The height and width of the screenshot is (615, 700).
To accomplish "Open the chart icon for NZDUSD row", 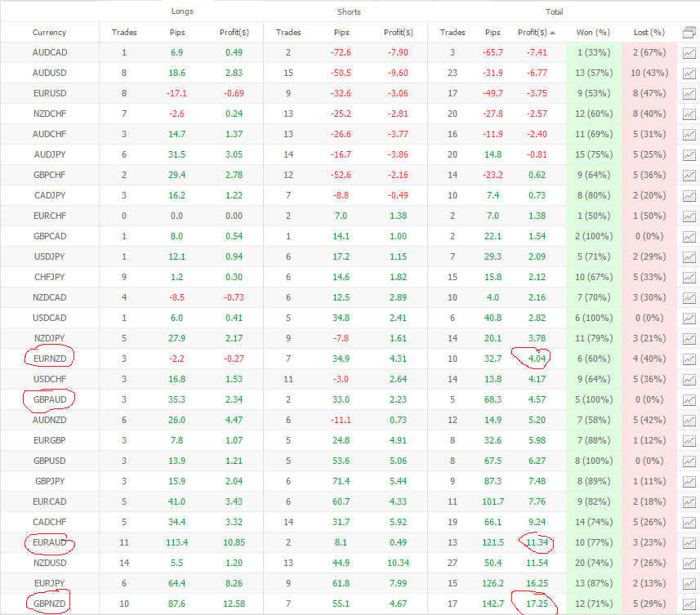I will [x=689, y=564].
